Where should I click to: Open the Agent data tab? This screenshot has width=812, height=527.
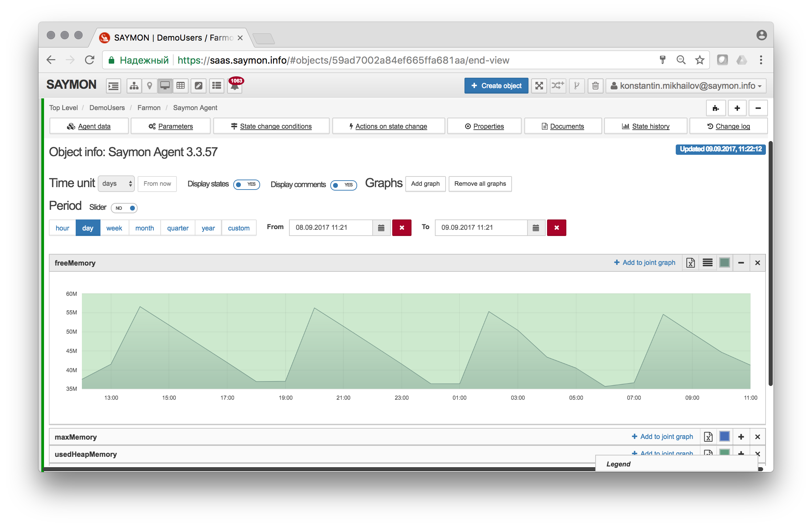[89, 126]
